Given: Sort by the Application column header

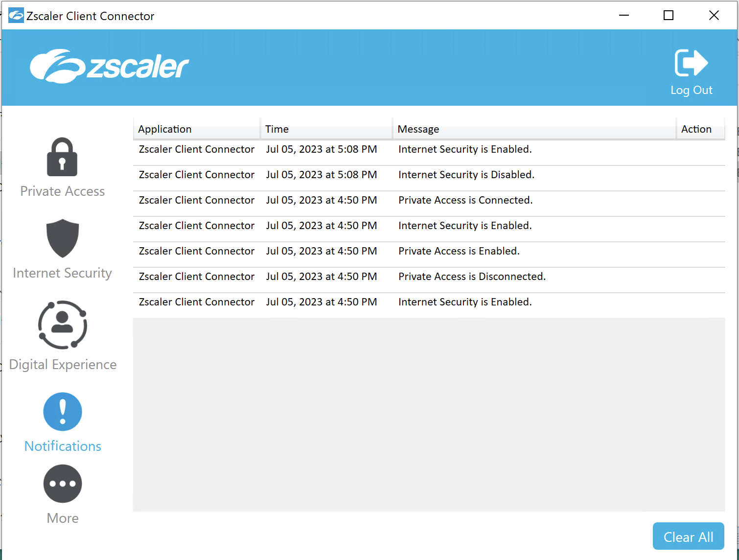Looking at the screenshot, I should coord(197,129).
